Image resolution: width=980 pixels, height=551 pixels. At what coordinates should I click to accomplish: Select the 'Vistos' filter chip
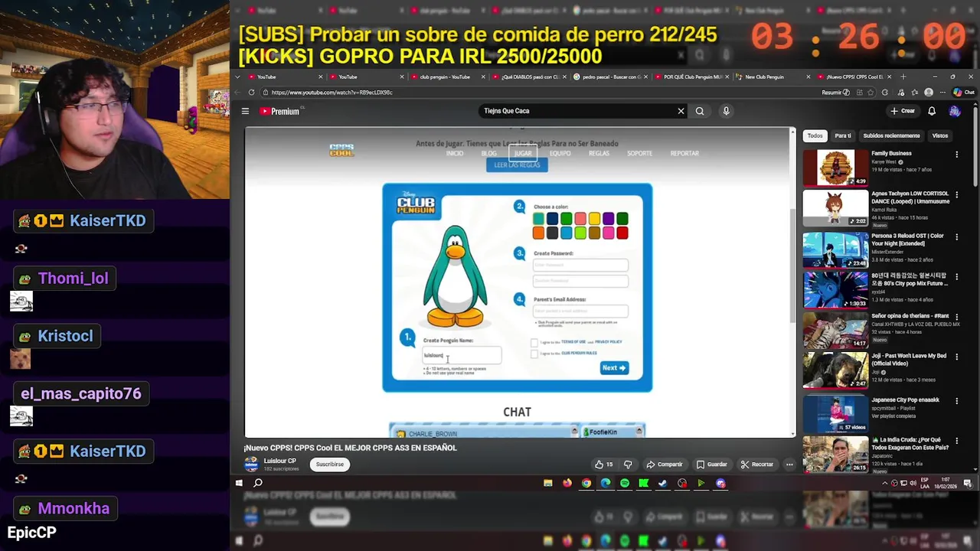pyautogui.click(x=939, y=135)
